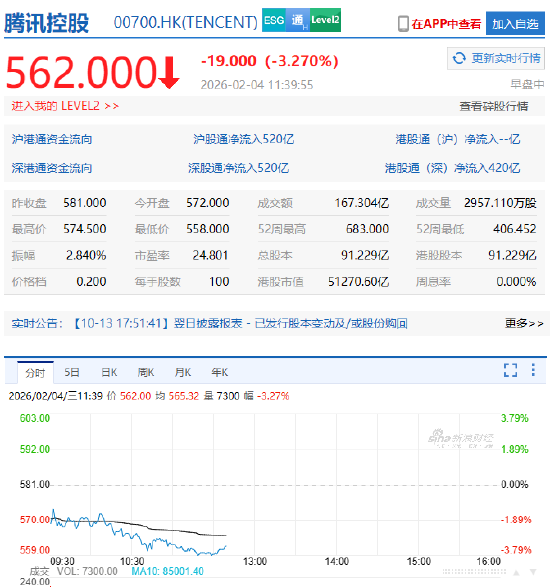Screen dimensions: 550x587
Task: Open 深港通资金流向 link
Action: (52, 168)
